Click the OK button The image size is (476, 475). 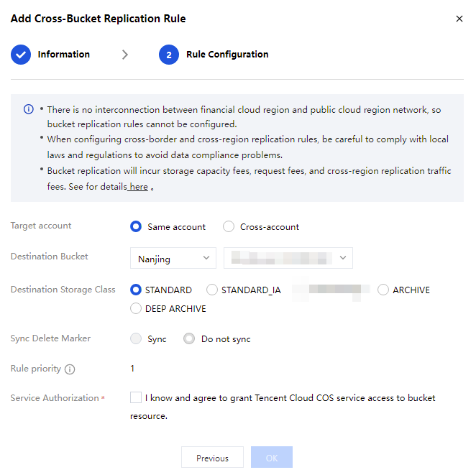click(x=271, y=458)
